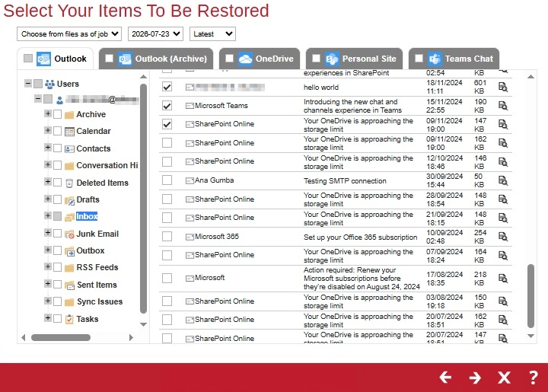Open preview icon for Microsoft Teams email

(503, 106)
